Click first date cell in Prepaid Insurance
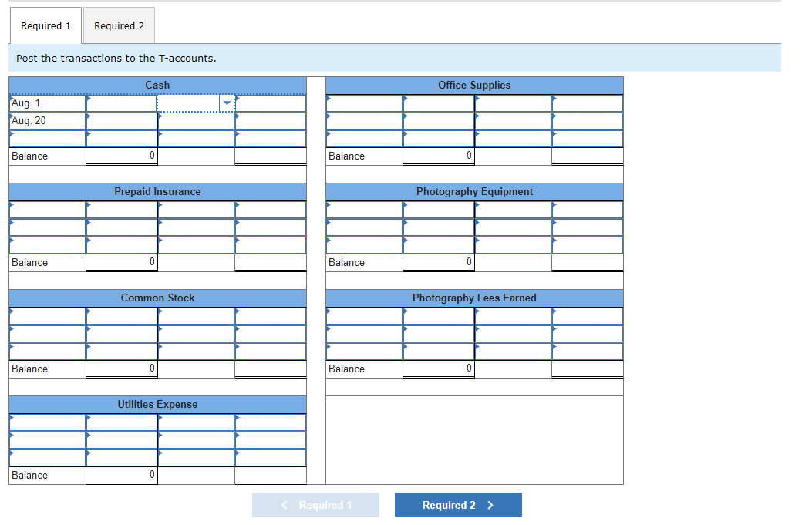 pos(48,210)
